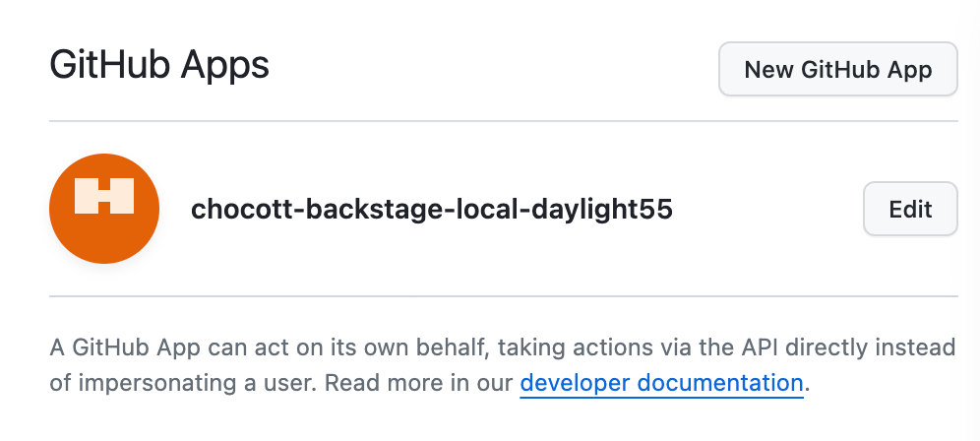Click the orange chocott-backstage app avatar

tap(104, 209)
